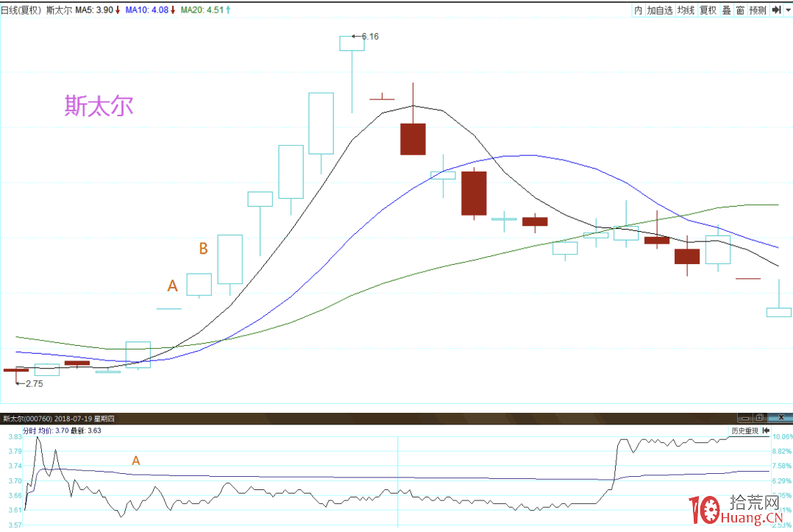The height and width of the screenshot is (532, 793).
Task: Click the 均价: 3.70 value
Action: click(x=54, y=431)
